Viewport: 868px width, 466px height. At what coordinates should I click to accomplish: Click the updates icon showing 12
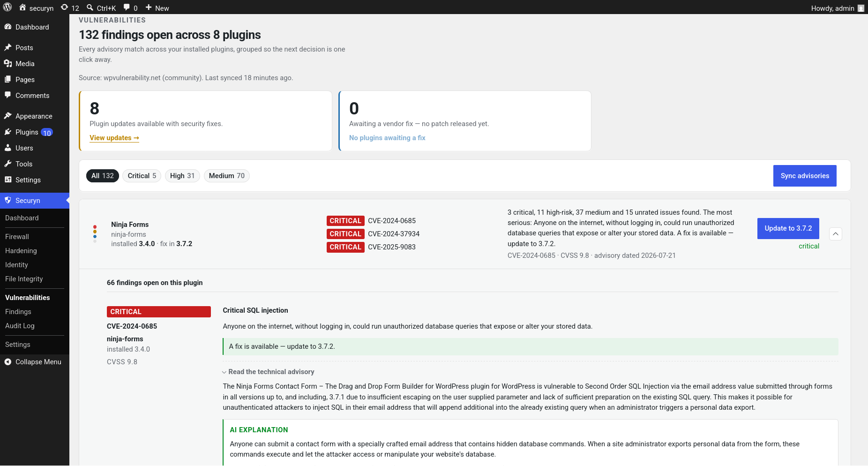pyautogui.click(x=65, y=8)
